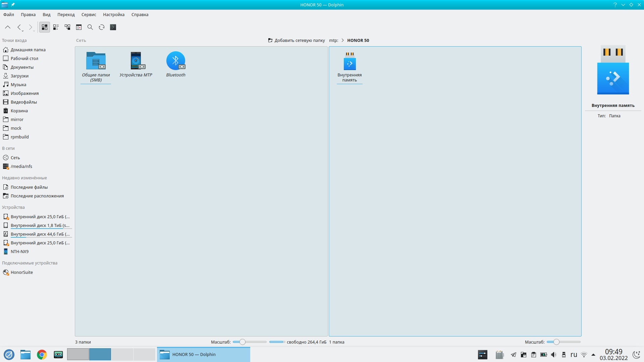Viewport: 644px width, 362px height.
Task: Show hidden system tray icons arrow
Action: [x=593, y=354]
